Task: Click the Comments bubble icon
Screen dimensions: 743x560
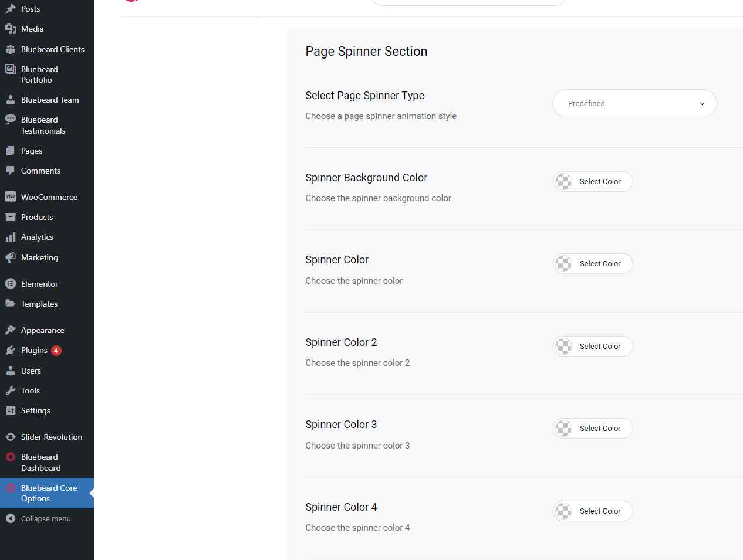Action: [11, 171]
